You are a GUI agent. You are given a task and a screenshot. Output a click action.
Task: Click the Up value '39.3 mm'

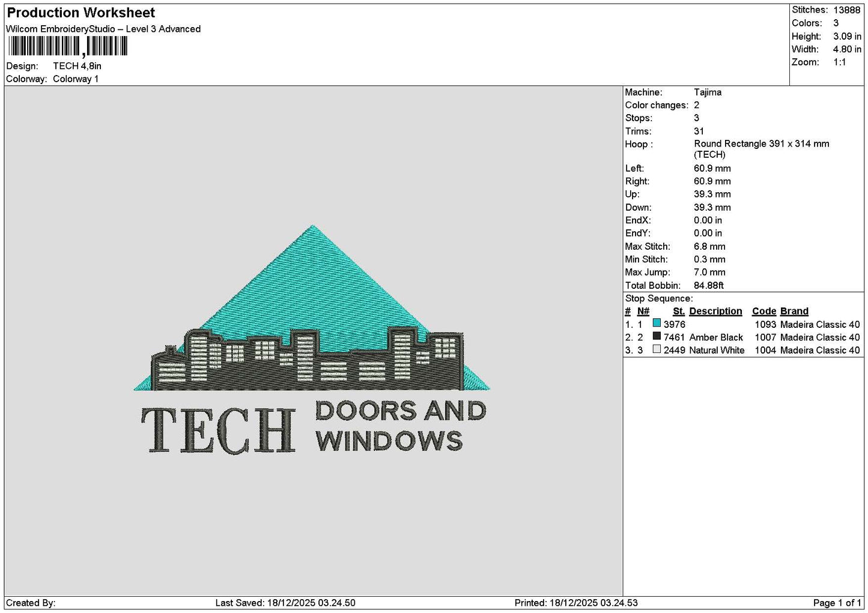coord(712,195)
